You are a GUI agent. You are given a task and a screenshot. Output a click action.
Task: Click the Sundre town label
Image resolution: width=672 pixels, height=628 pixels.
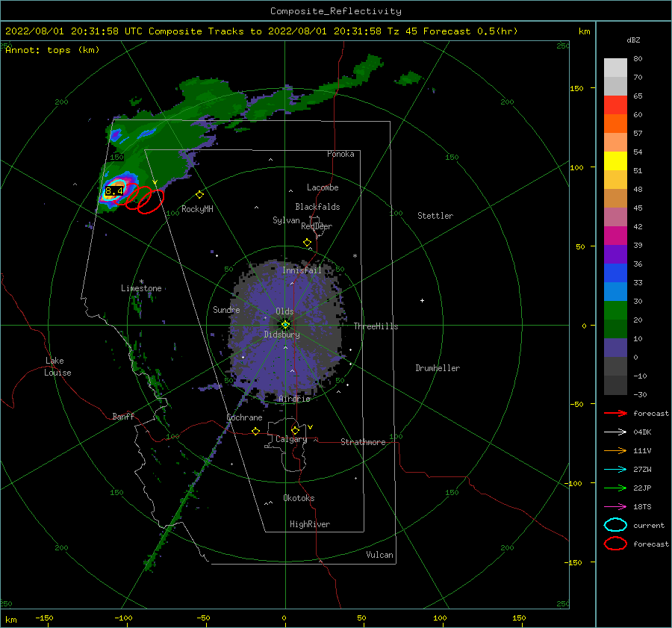(x=226, y=310)
